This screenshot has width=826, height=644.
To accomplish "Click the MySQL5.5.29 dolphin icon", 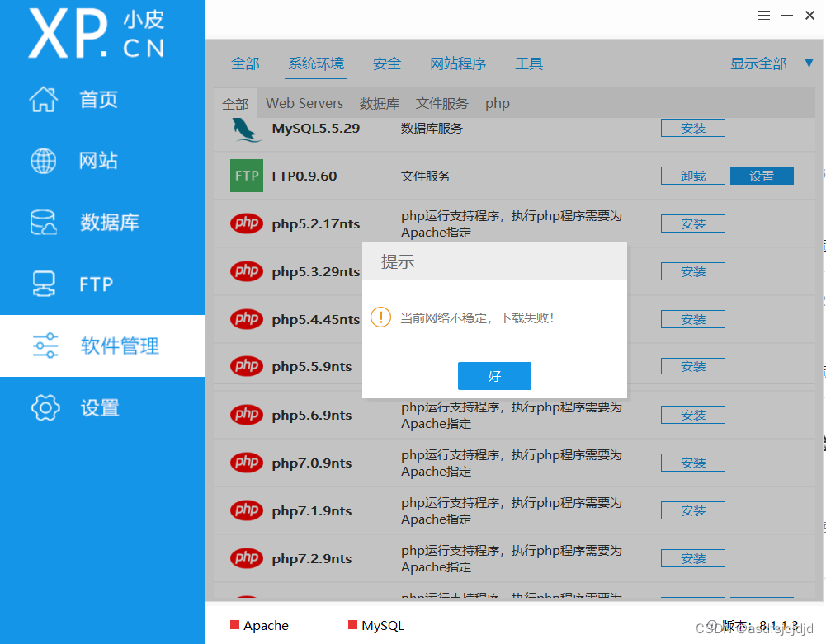I will (x=246, y=129).
